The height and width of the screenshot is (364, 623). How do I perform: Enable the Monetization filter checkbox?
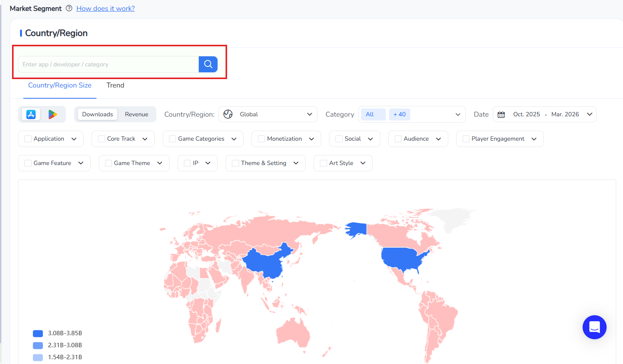point(261,139)
